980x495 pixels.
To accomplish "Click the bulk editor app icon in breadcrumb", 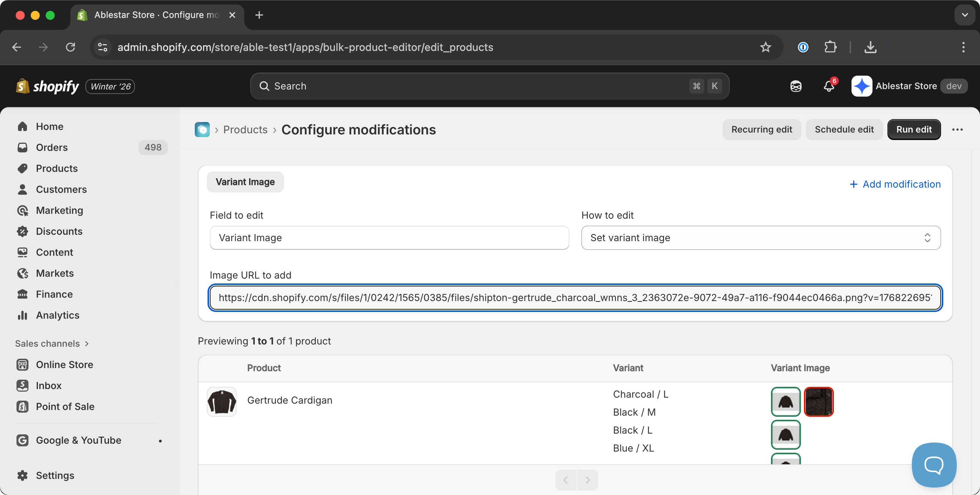I will tap(202, 130).
